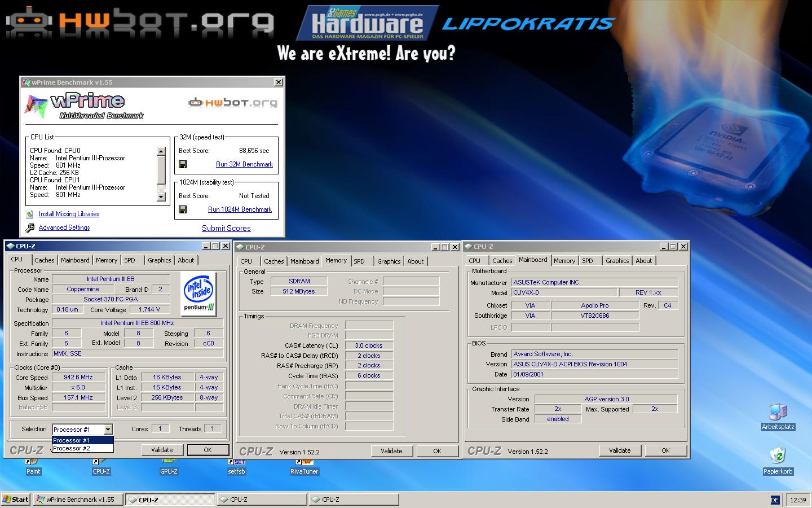This screenshot has height=508, width=812.
Task: Click the wPrime logo in benchmark window
Action: pyautogui.click(x=85, y=106)
